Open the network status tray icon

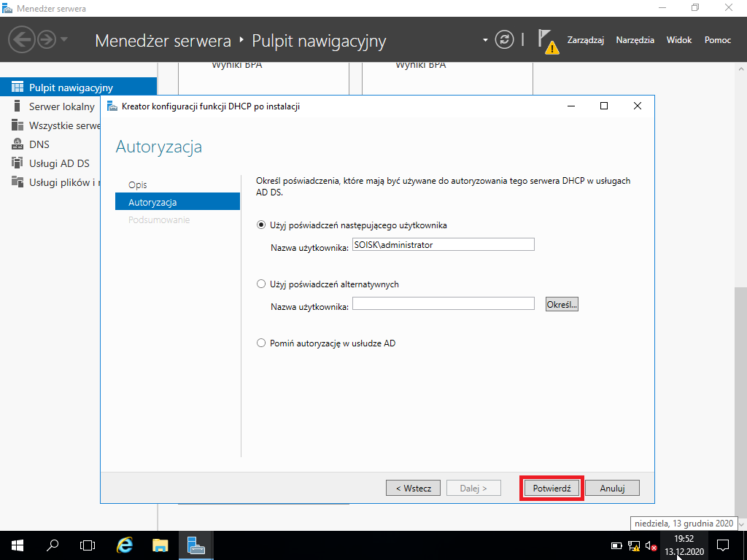pos(634,545)
